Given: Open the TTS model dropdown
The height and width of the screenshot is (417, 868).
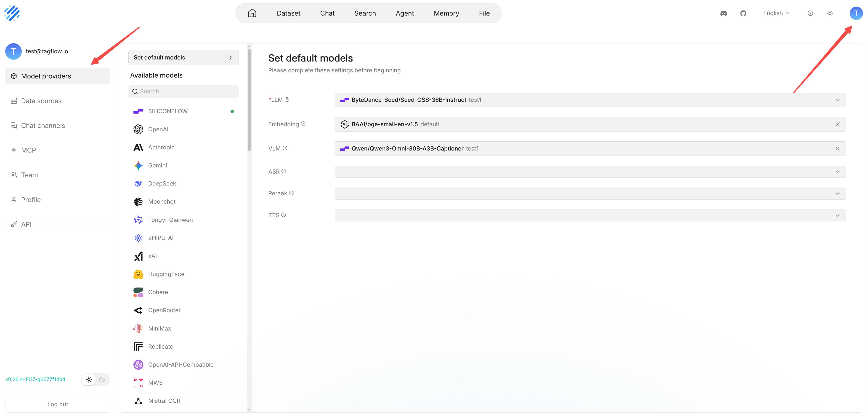Looking at the screenshot, I should click(x=590, y=215).
